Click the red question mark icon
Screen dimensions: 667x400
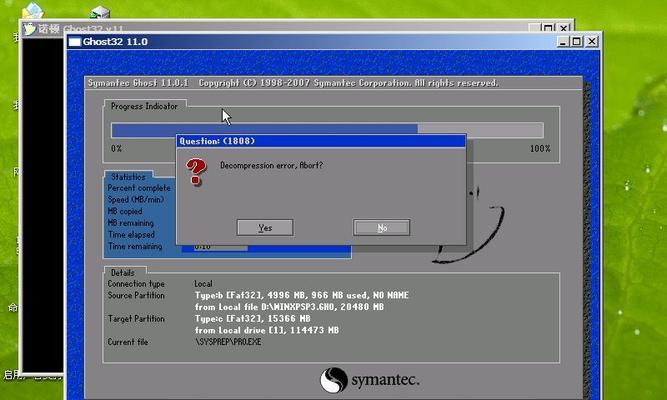[196, 171]
